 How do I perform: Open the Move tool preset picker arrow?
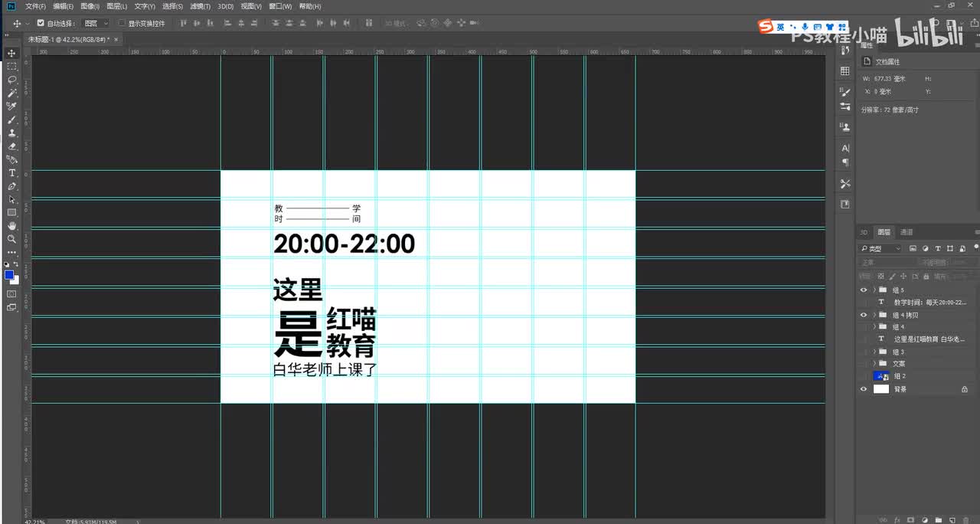tap(28, 24)
